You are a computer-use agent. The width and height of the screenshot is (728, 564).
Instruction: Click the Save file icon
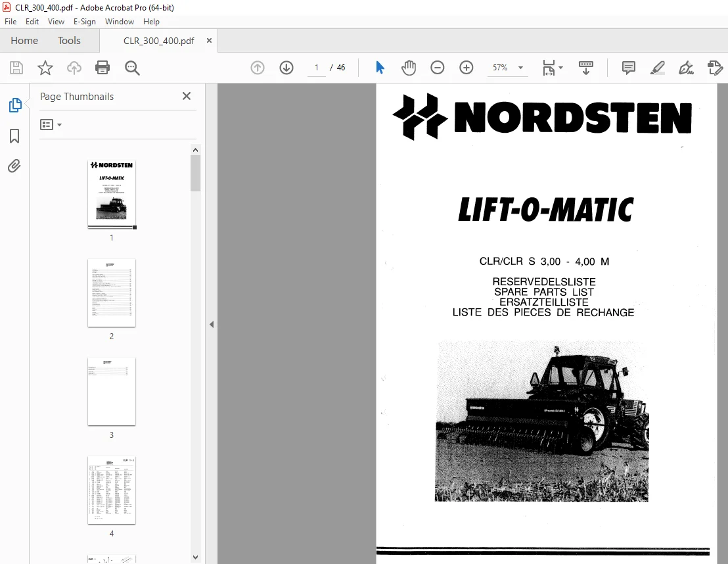(16, 68)
